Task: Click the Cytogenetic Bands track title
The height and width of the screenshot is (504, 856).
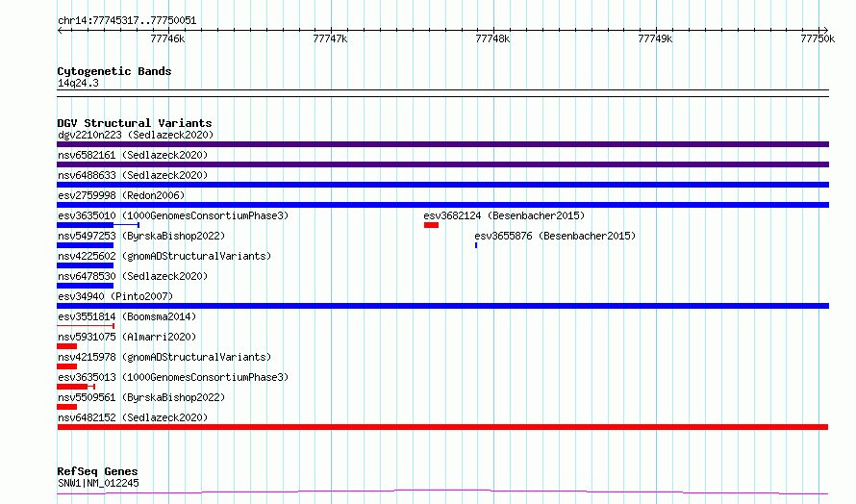Action: pos(114,71)
